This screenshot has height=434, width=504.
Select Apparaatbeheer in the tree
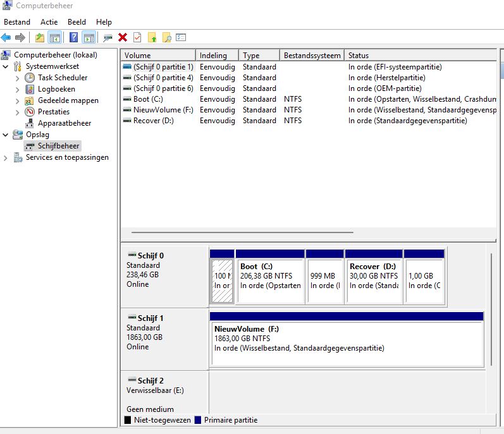[x=65, y=123]
